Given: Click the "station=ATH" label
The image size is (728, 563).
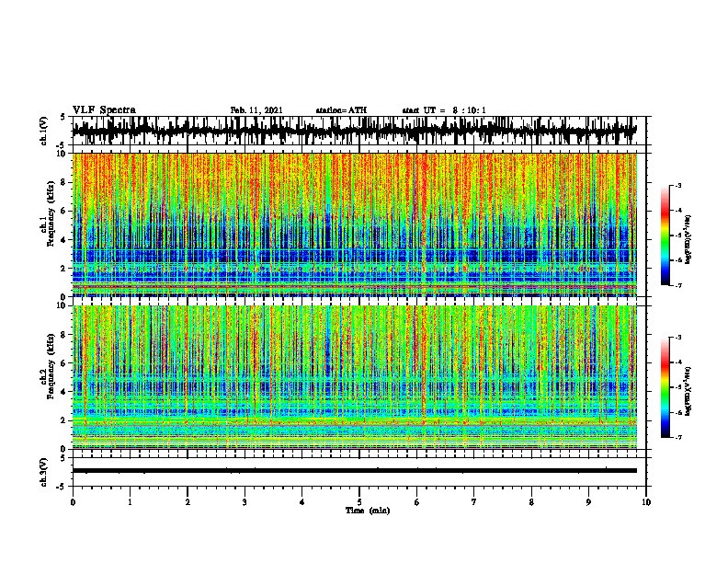Looking at the screenshot, I should point(341,110).
